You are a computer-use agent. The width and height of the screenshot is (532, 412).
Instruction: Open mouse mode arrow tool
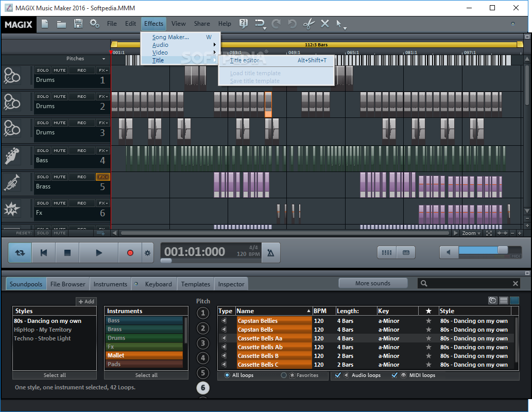(340, 24)
